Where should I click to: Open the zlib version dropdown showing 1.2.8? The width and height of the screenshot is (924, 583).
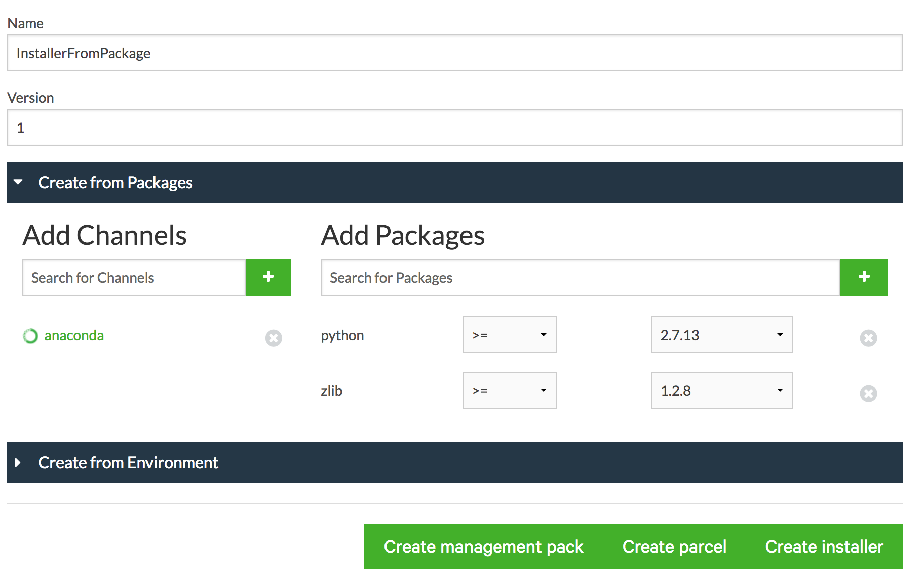point(721,390)
